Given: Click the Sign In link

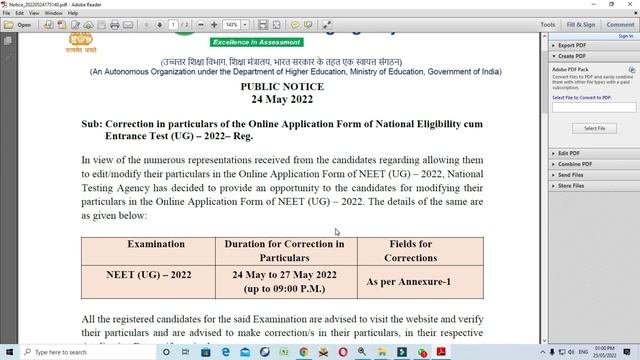Looking at the screenshot, I should [626, 36].
